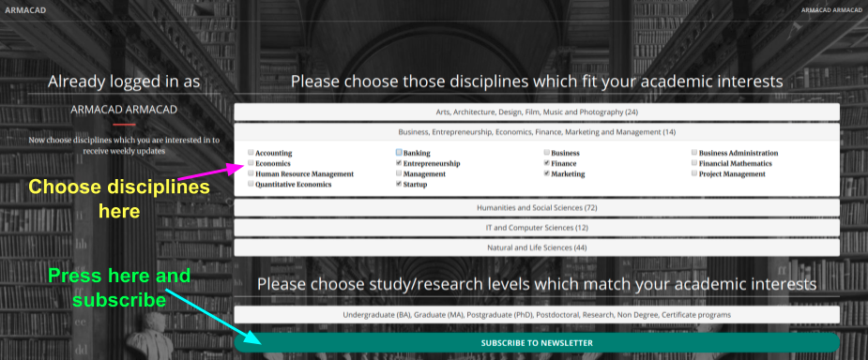The width and height of the screenshot is (868, 360).
Task: Expand Arts, Architecture, Design disciplines section
Action: tap(537, 112)
